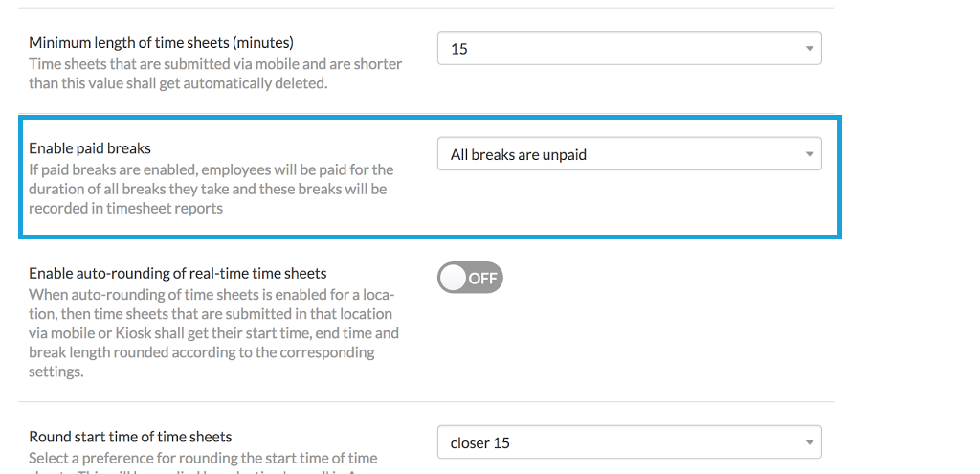The height and width of the screenshot is (474, 980).
Task: Click the arrow on the paid breaks selector
Action: [809, 154]
